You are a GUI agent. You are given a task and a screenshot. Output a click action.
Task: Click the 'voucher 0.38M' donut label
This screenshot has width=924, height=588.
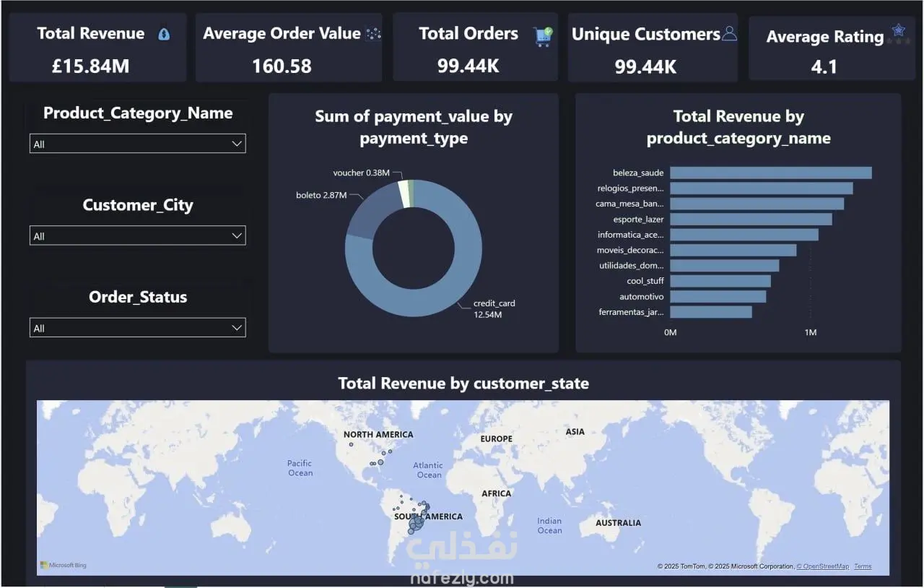click(361, 173)
